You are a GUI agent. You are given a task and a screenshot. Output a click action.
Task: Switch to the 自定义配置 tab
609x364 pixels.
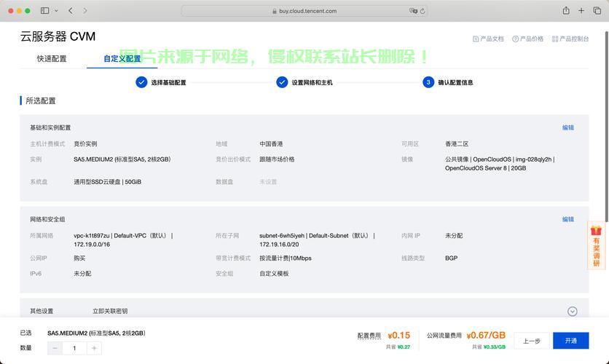pyautogui.click(x=122, y=58)
